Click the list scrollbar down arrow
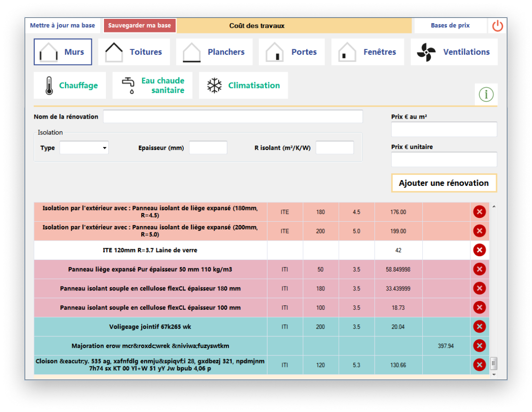The width and height of the screenshot is (532, 412). point(494,375)
